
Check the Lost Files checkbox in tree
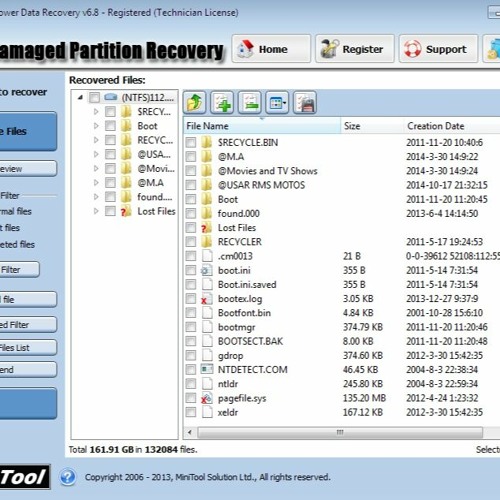[110, 211]
